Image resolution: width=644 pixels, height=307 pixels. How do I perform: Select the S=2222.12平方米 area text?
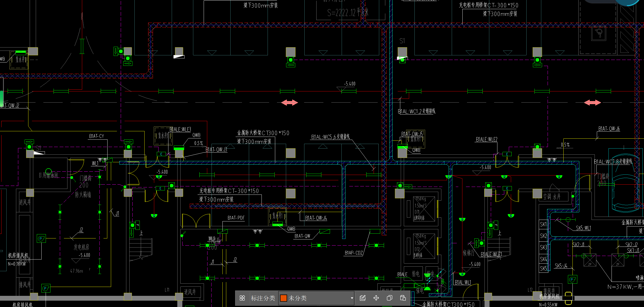click(x=348, y=13)
